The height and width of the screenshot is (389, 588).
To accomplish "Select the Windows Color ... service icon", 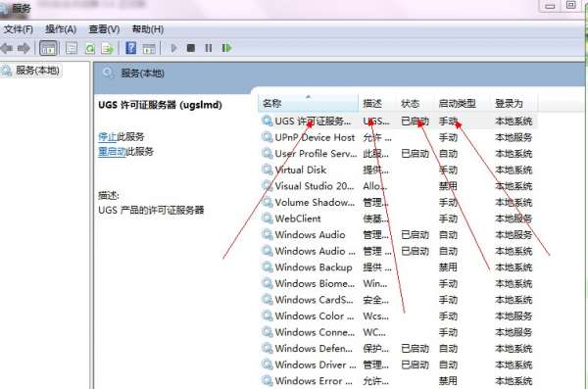I will (x=267, y=316).
